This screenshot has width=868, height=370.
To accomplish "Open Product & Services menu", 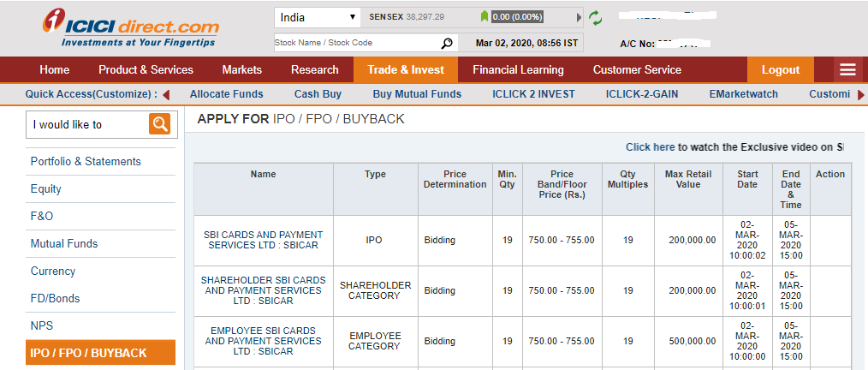I will click(x=146, y=69).
